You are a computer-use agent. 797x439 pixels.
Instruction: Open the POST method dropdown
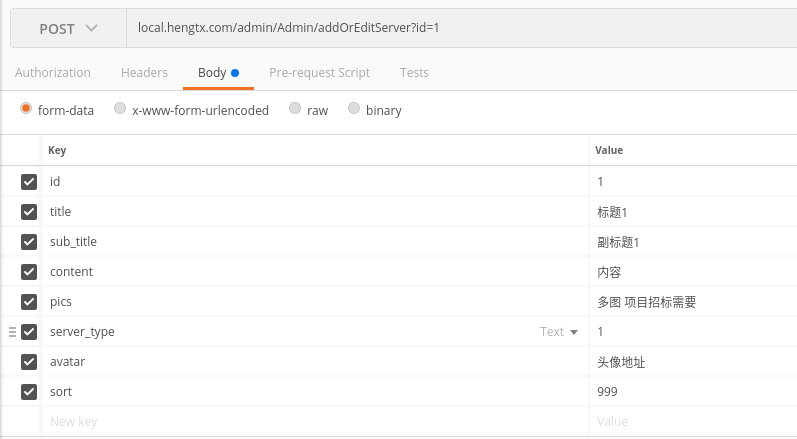point(68,28)
